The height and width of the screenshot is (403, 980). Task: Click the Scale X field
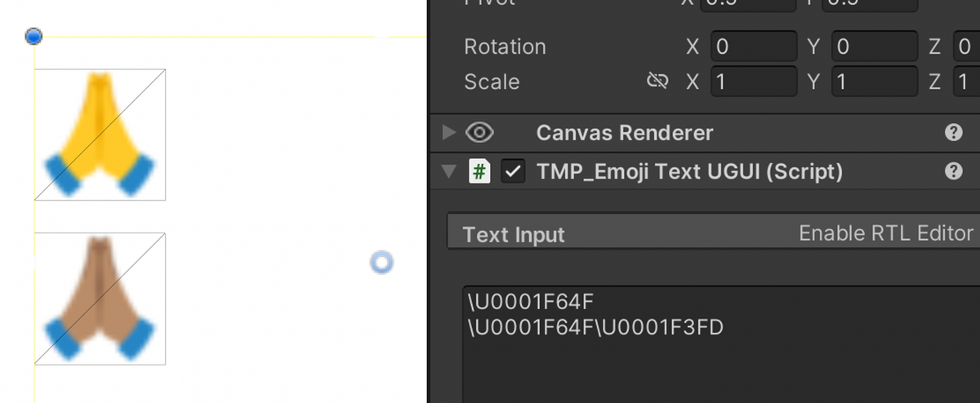pyautogui.click(x=754, y=82)
